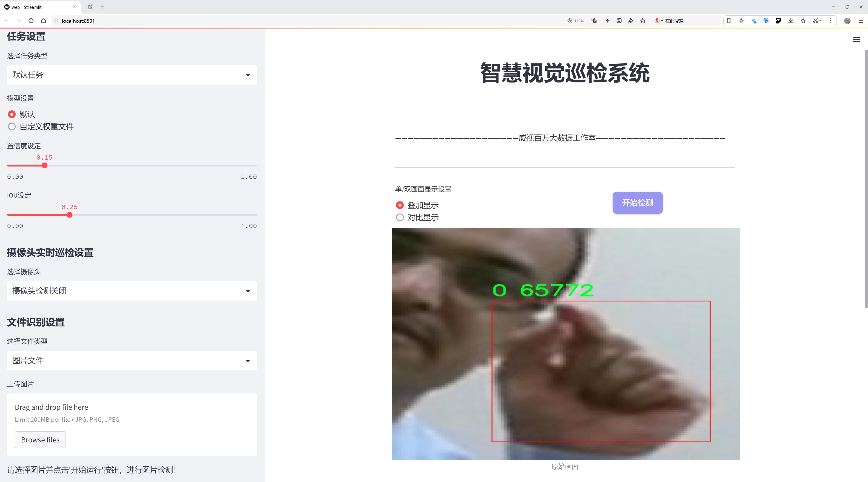Click the user profile avatar
The width and height of the screenshot is (868, 482).
[847, 21]
